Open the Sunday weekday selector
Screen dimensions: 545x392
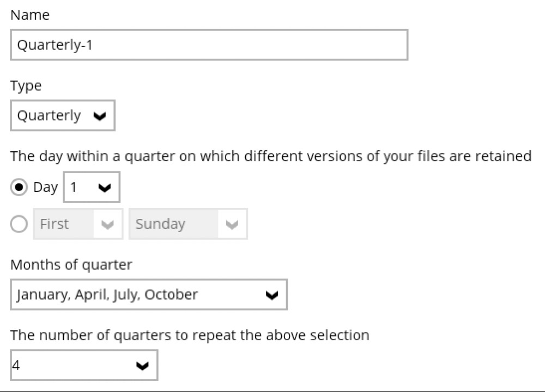pos(188,224)
